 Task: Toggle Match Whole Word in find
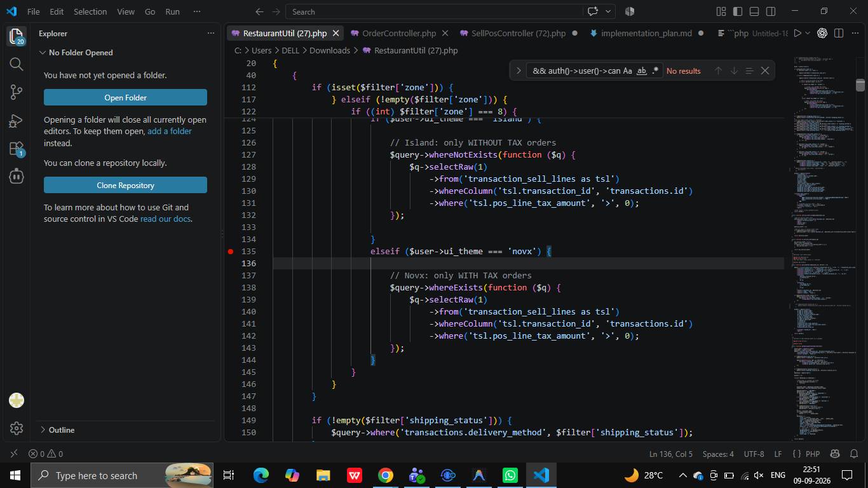[x=641, y=71]
